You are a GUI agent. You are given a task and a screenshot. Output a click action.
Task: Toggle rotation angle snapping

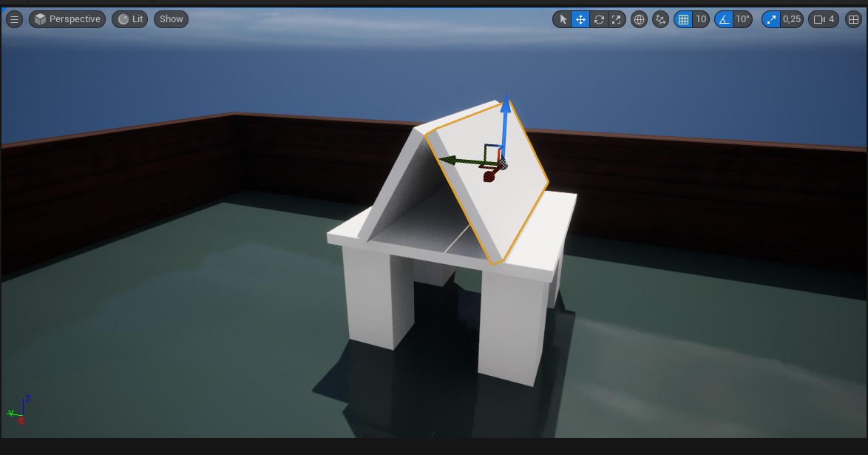click(724, 19)
